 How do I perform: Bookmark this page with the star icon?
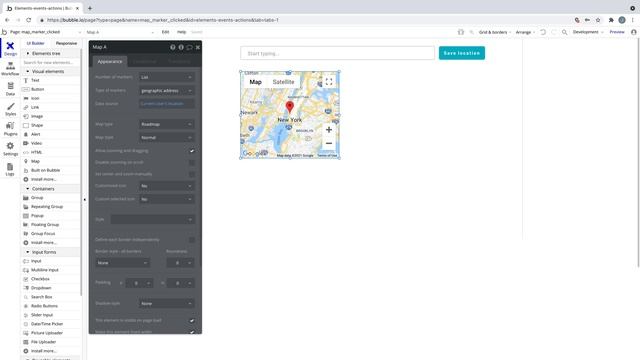click(598, 20)
